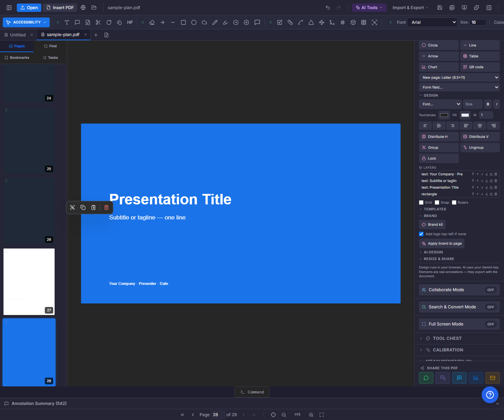Click the save disk icon
This screenshot has width=504, height=420.
440,8
